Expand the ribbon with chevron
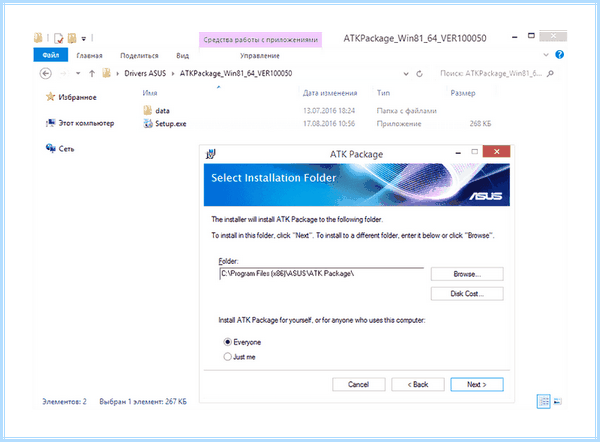The width and height of the screenshot is (600, 442). tap(546, 55)
